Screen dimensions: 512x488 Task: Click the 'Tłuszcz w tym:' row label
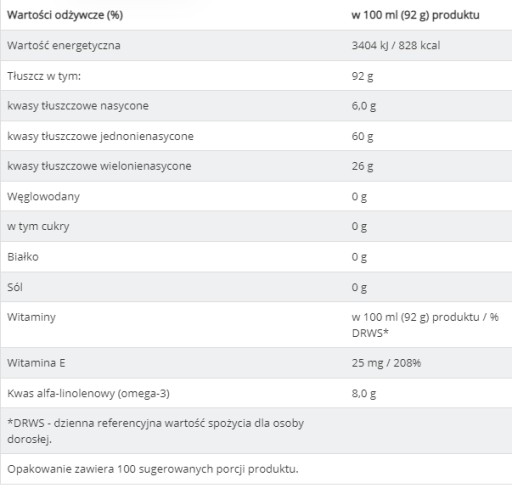click(x=44, y=76)
